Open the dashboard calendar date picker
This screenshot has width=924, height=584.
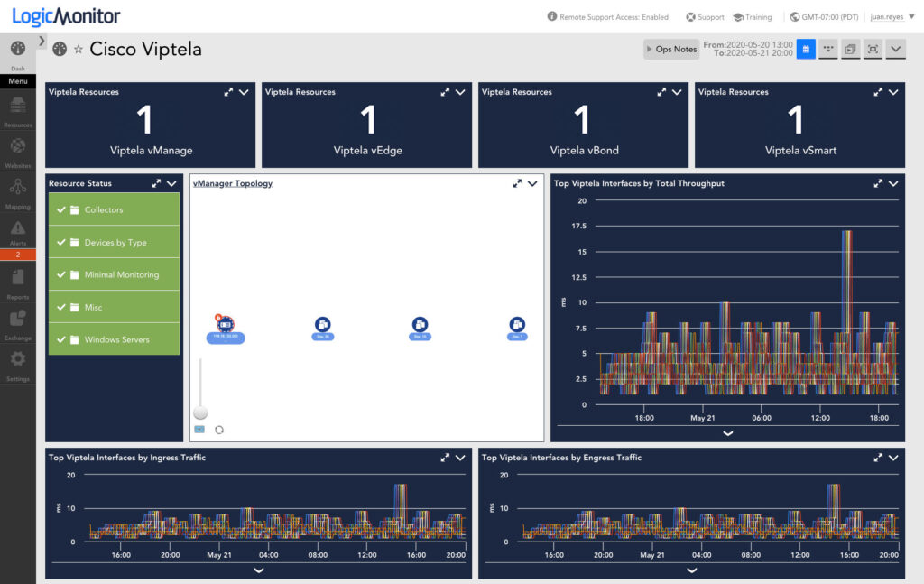click(806, 49)
